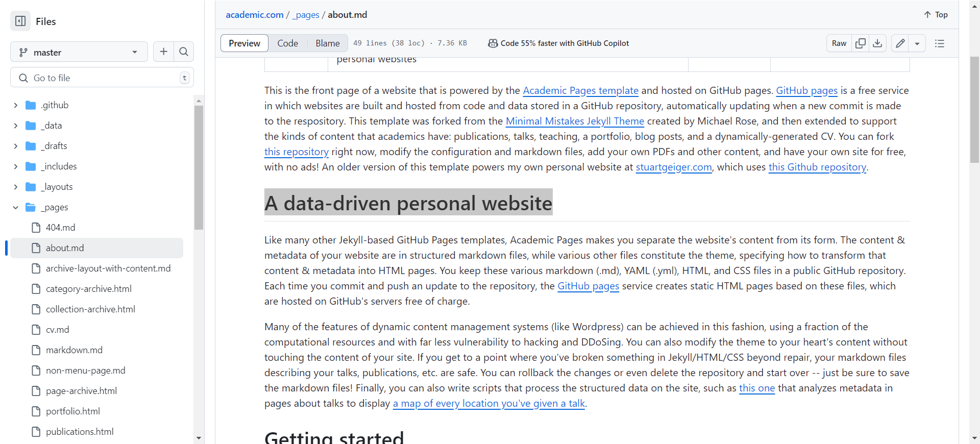Click file icon next to non-menu-page.md
This screenshot has width=980, height=444.
tap(36, 371)
